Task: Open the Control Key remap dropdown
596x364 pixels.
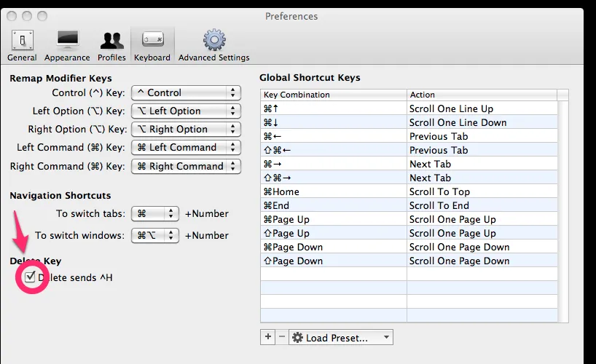Action: pyautogui.click(x=186, y=93)
